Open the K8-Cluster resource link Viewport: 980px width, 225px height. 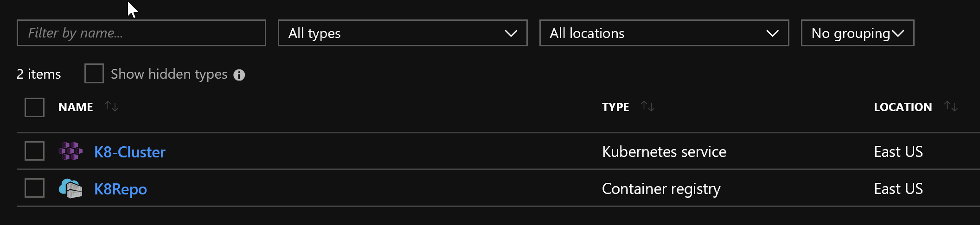point(130,152)
